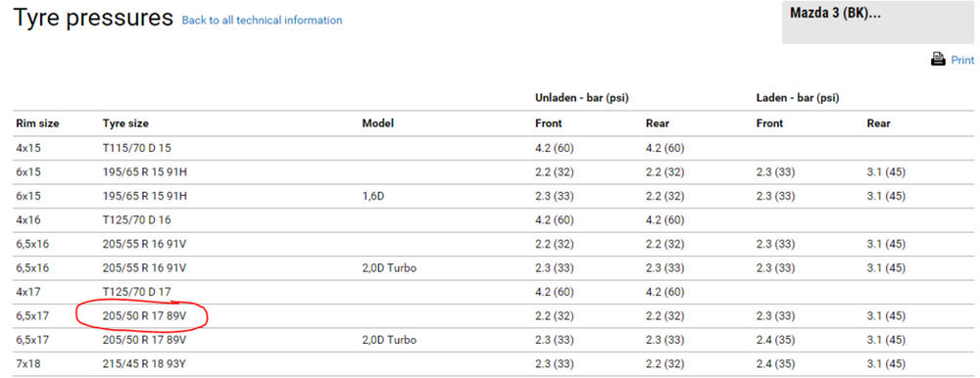Click the Rim size column header
Image resolution: width=980 pixels, height=378 pixels.
tap(37, 123)
